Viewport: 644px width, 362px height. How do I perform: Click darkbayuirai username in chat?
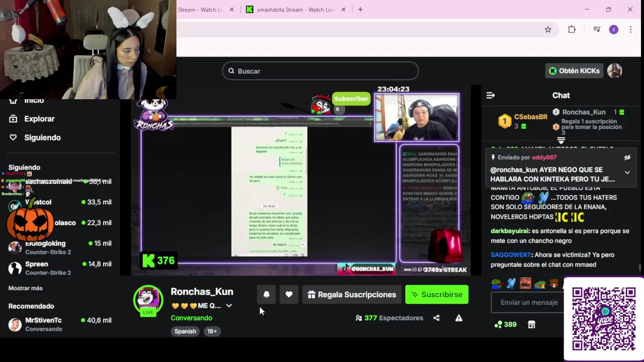[510, 231]
